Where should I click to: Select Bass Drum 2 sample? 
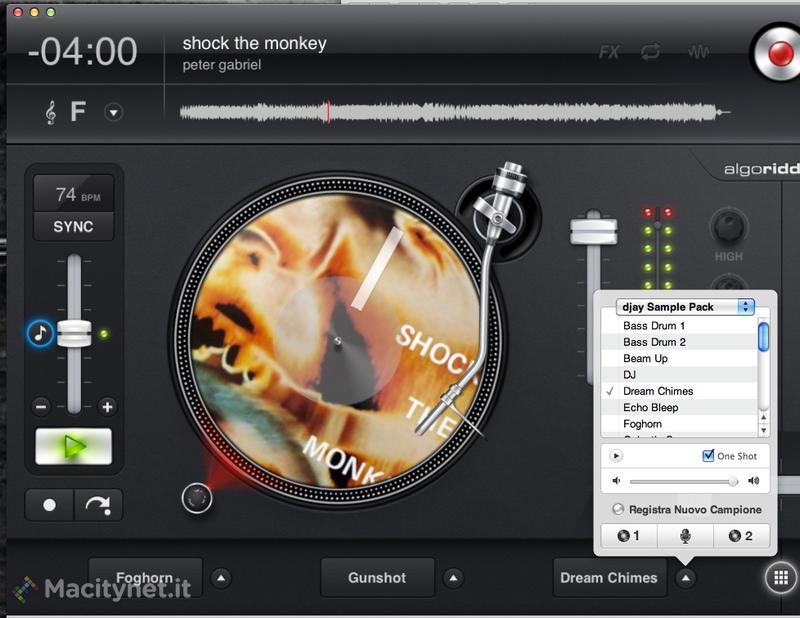pyautogui.click(x=679, y=342)
